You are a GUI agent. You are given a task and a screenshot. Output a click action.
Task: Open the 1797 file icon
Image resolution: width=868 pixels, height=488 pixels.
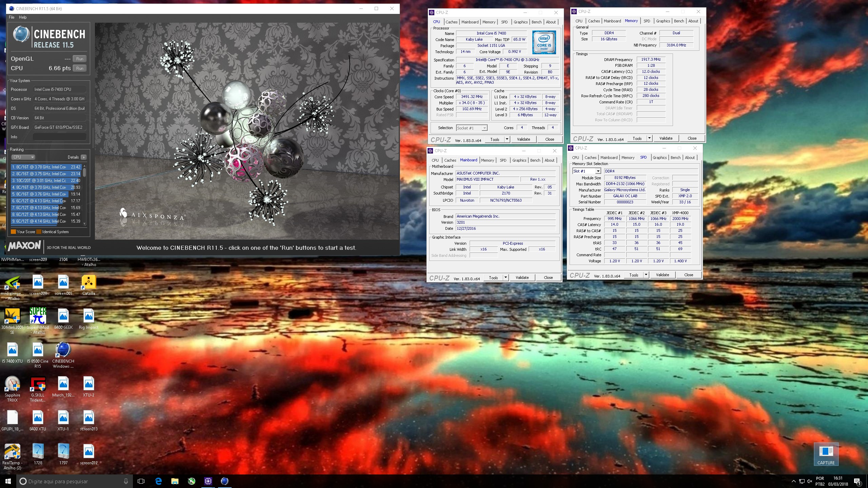click(x=63, y=451)
